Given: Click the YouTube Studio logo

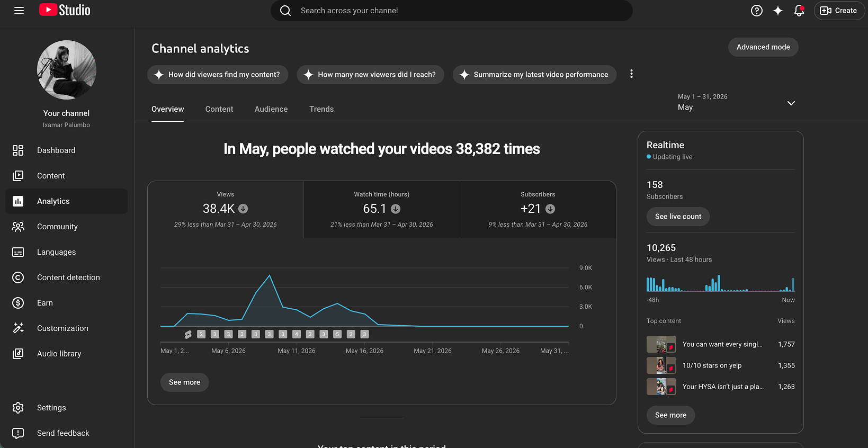Looking at the screenshot, I should [65, 10].
